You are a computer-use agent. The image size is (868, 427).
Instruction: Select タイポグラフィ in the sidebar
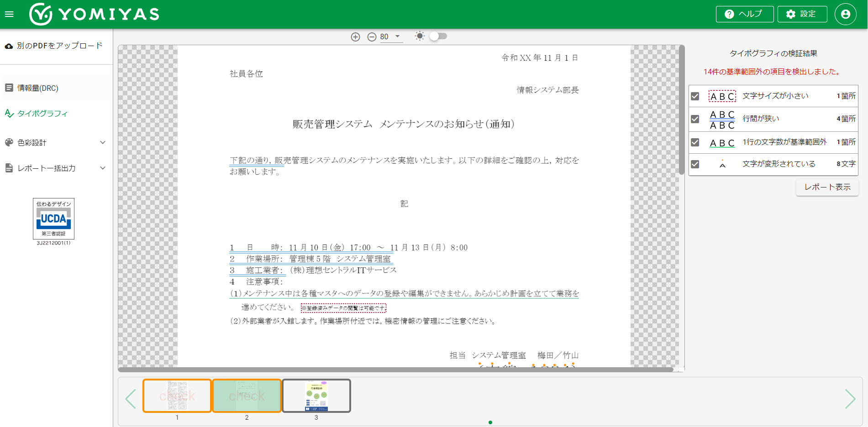[42, 114]
